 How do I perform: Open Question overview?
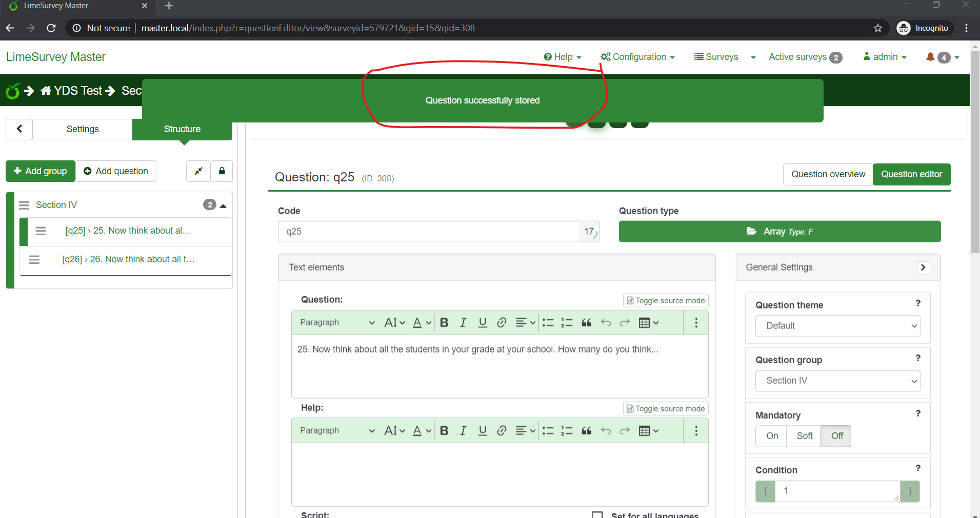(828, 174)
